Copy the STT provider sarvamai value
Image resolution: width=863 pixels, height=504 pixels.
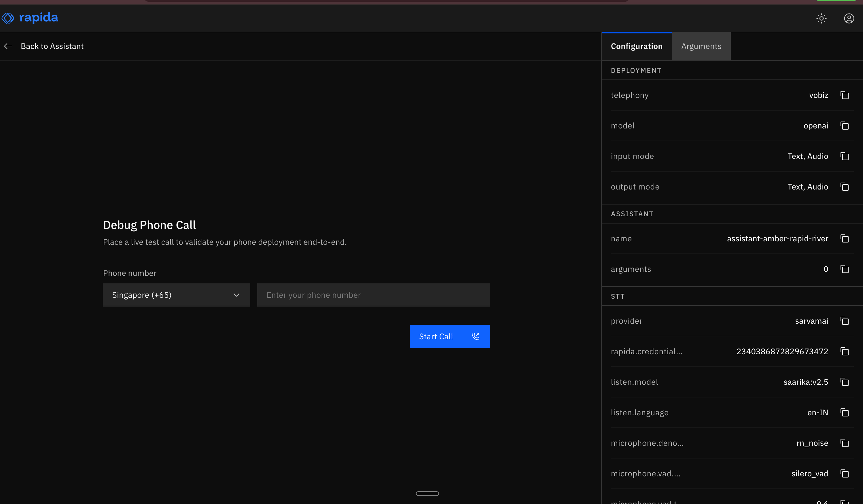click(x=845, y=321)
